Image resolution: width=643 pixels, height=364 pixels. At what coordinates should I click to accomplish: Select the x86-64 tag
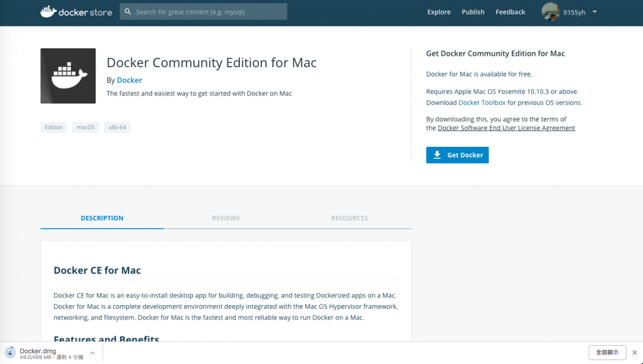click(117, 127)
